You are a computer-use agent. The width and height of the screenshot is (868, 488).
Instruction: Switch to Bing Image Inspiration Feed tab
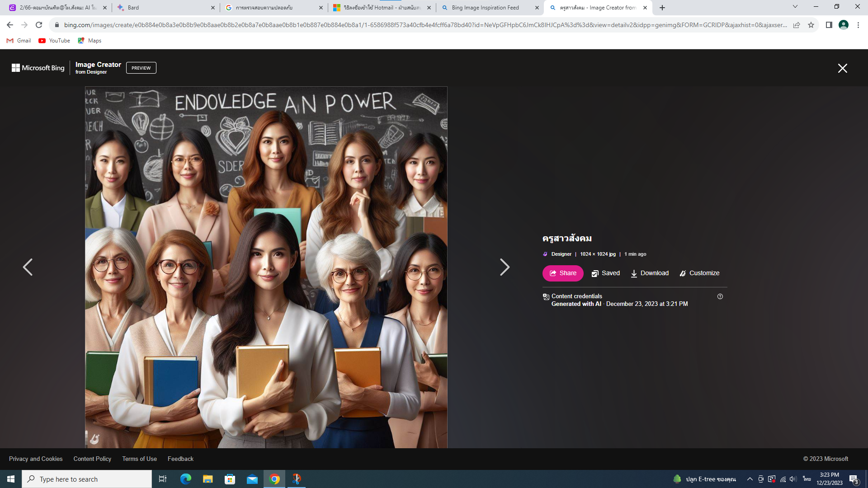[x=485, y=8]
